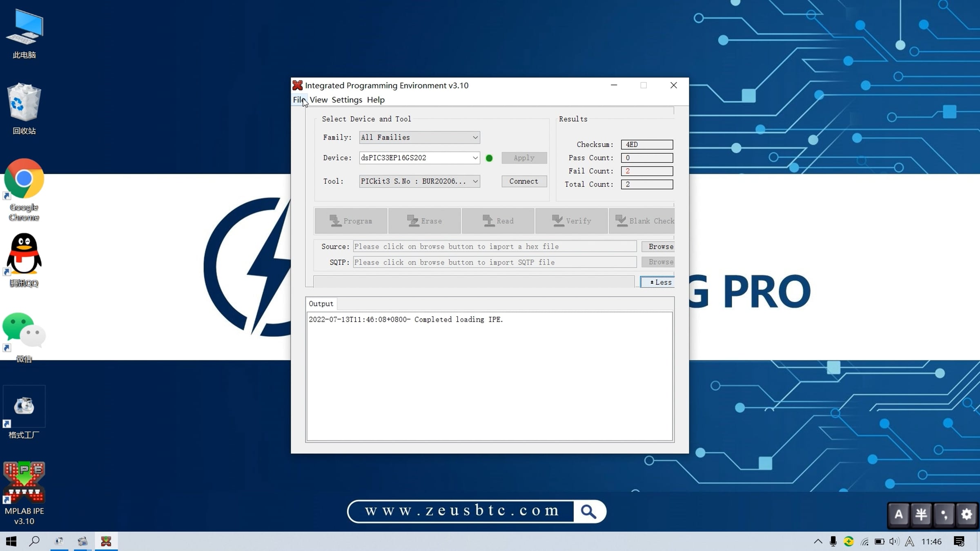Select the Output tab

click(x=321, y=304)
